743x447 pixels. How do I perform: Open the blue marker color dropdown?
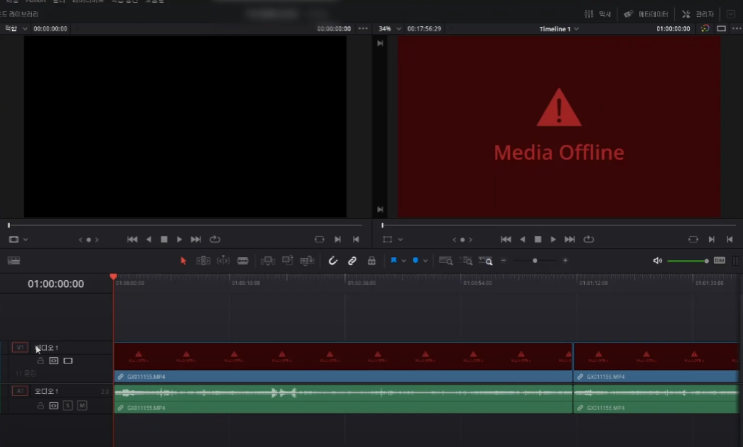pyautogui.click(x=427, y=261)
